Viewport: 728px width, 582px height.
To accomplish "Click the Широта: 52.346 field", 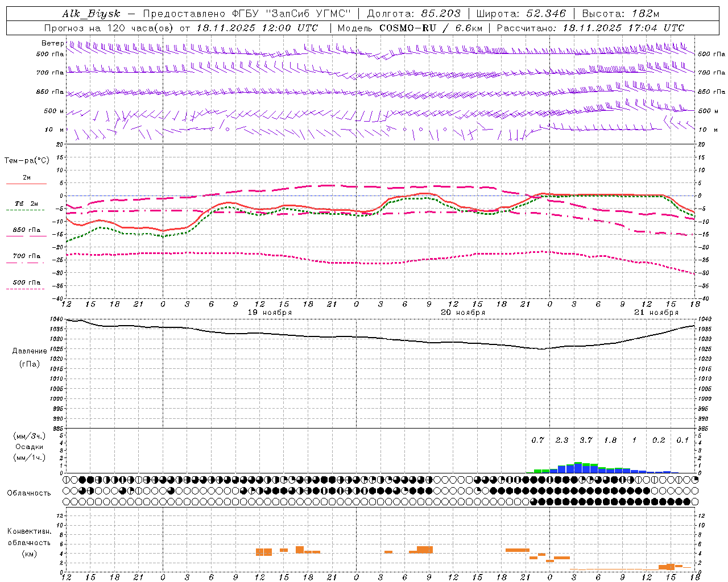I will click(x=521, y=14).
